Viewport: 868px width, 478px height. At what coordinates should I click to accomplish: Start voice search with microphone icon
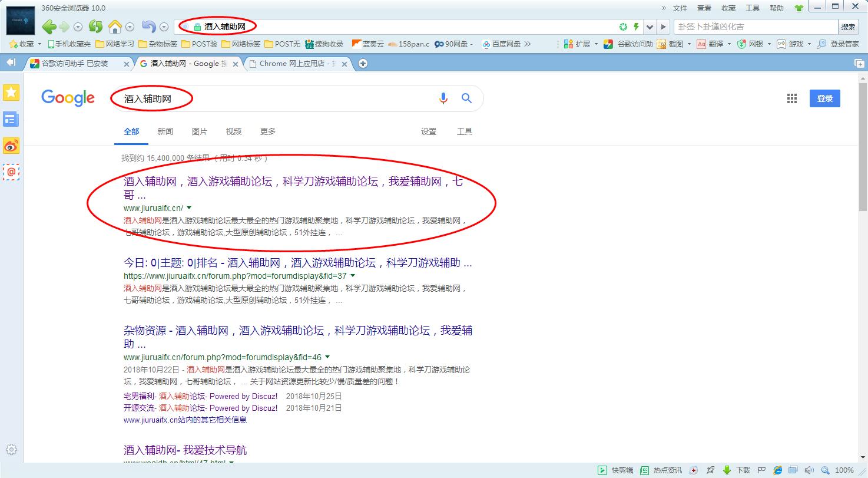pyautogui.click(x=443, y=98)
